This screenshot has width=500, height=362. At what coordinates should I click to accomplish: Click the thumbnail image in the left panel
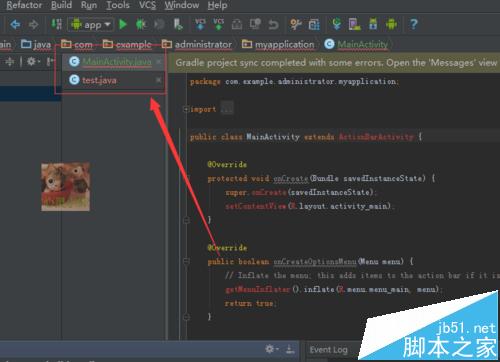[x=65, y=187]
